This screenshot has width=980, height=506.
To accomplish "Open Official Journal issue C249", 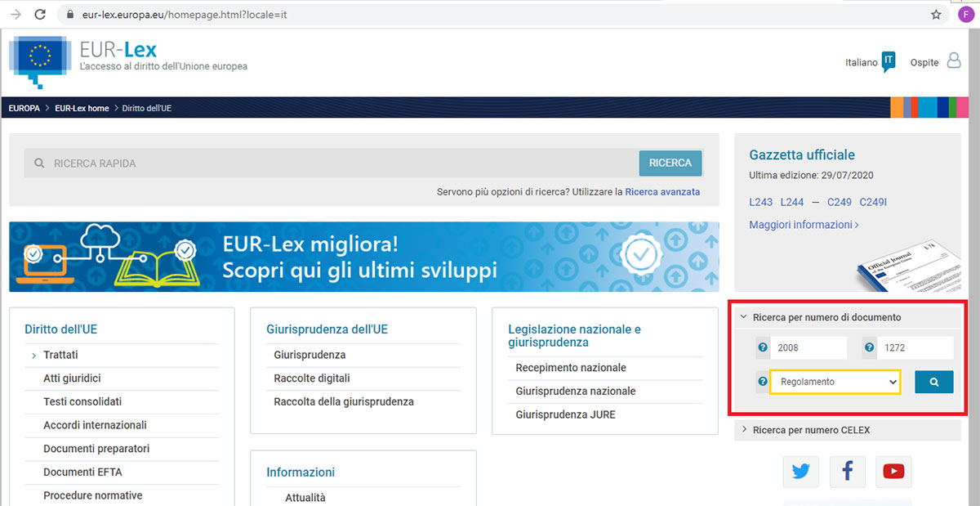I will pyautogui.click(x=840, y=202).
